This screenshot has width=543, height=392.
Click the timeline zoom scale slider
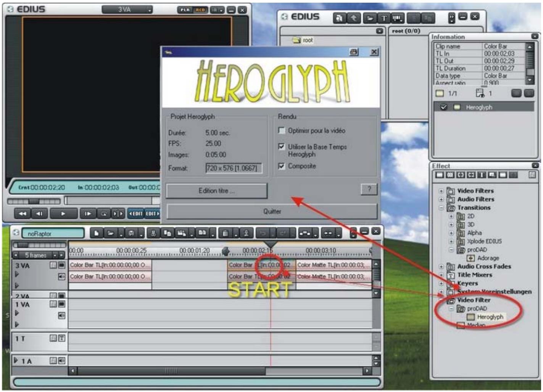(39, 245)
